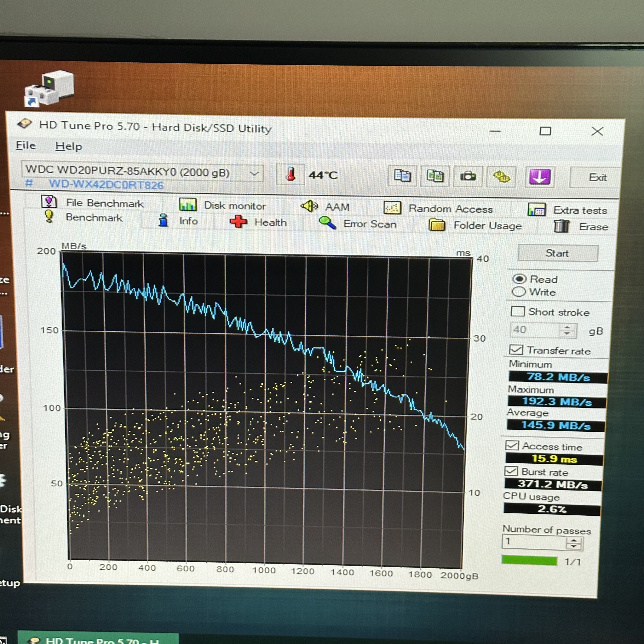
Task: Click the camera save screenshot icon
Action: pyautogui.click(x=468, y=176)
